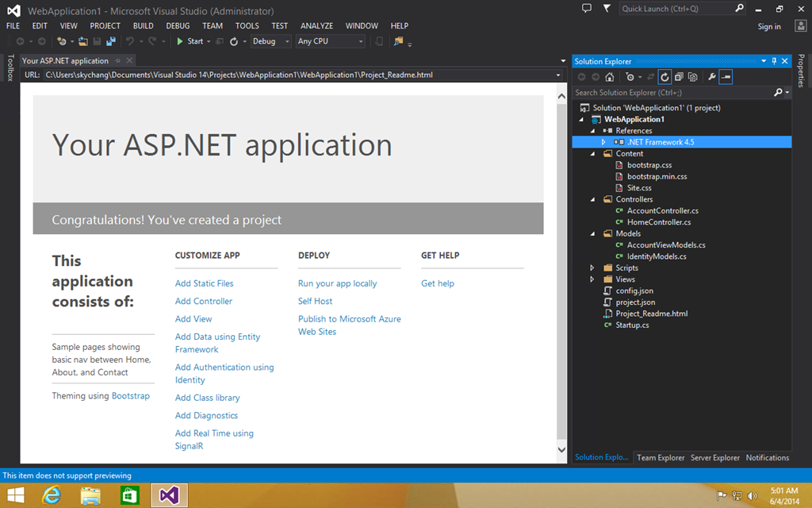Click the volume speaker tray icon

coord(753,496)
